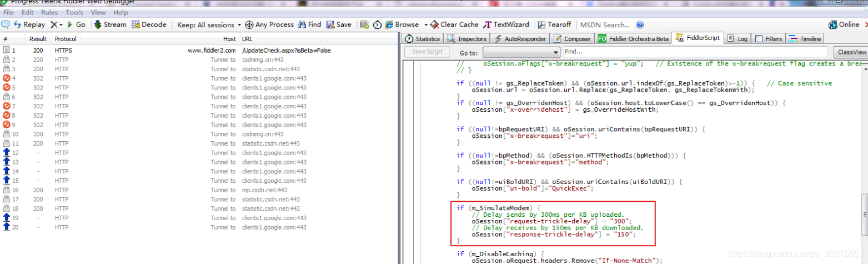
Task: Open the Go to combo box
Action: point(521,52)
